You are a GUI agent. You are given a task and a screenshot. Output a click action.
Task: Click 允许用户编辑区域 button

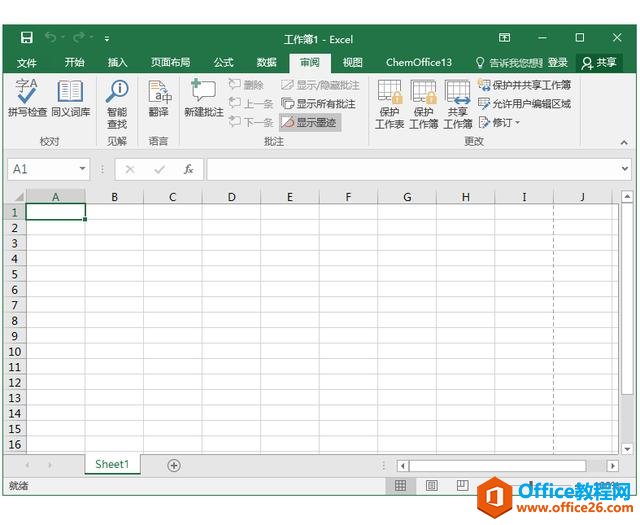(x=524, y=104)
